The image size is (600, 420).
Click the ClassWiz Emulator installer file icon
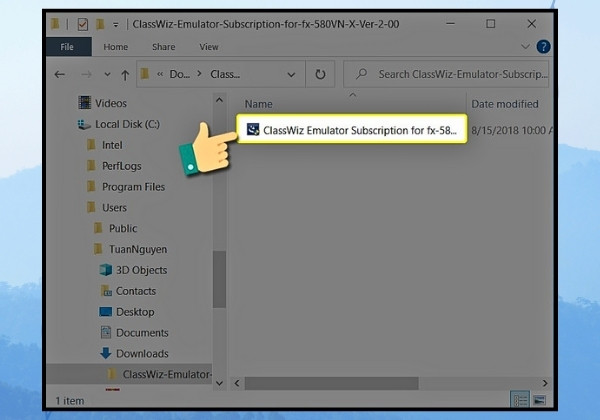pyautogui.click(x=253, y=129)
